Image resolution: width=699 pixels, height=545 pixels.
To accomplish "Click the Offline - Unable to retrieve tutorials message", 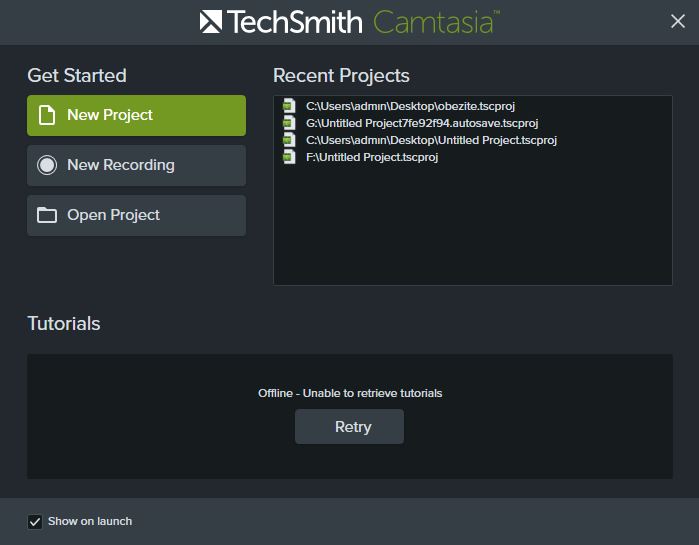I will (x=350, y=393).
